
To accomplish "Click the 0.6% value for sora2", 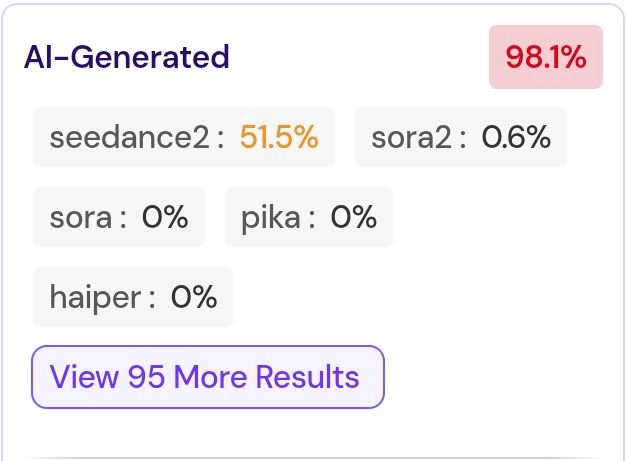I will (516, 137).
